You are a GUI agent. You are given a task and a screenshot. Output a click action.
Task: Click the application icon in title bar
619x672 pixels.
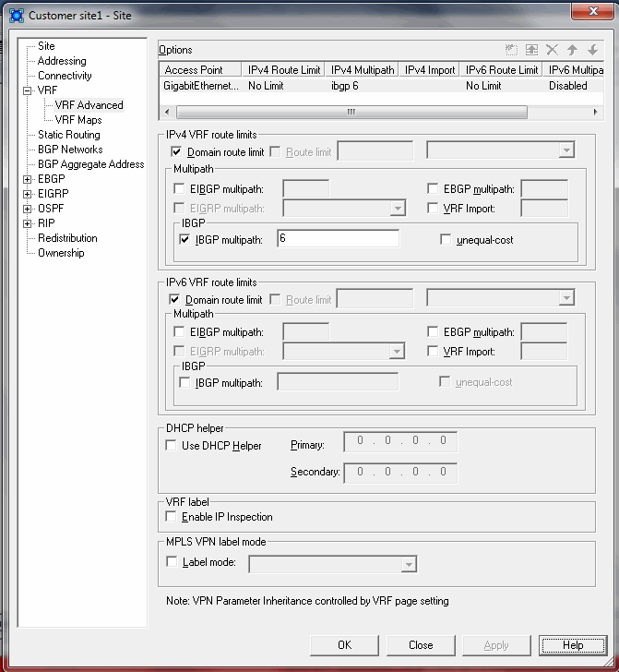[17, 16]
